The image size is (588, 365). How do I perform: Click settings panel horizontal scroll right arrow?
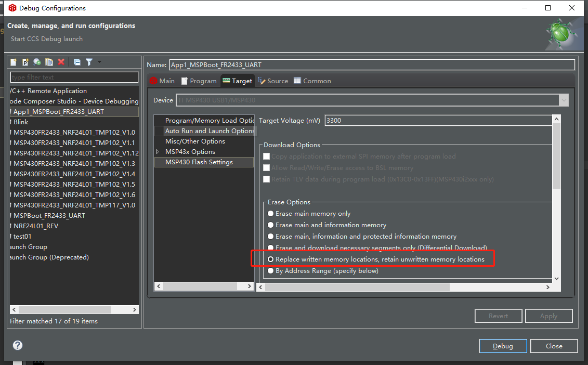pos(548,287)
